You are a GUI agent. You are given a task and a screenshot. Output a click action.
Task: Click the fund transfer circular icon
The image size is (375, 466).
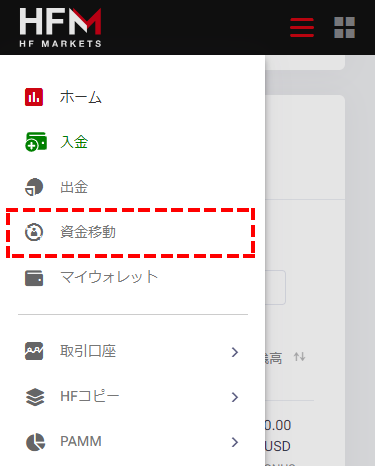pyautogui.click(x=34, y=232)
